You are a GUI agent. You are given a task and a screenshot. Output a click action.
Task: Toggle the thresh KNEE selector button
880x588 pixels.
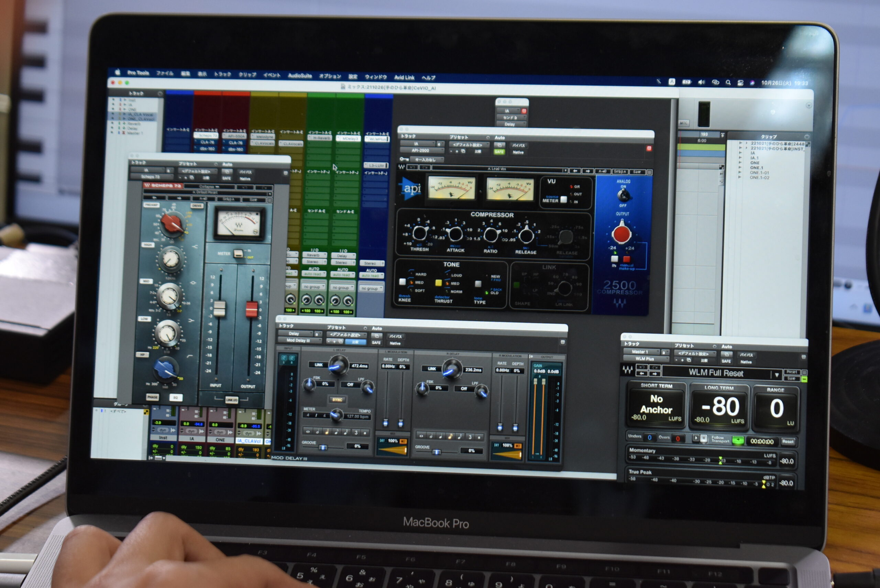click(x=403, y=281)
